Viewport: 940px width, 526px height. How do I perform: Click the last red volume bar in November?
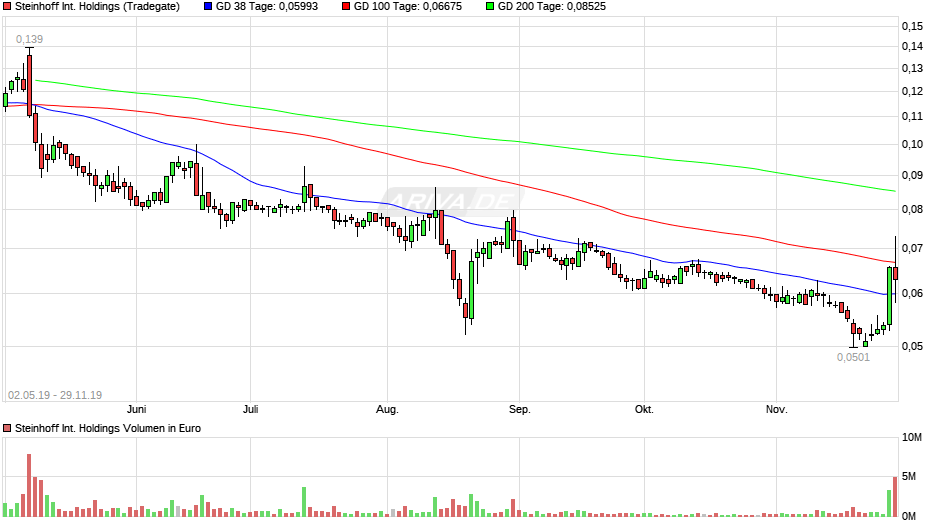tap(895, 497)
